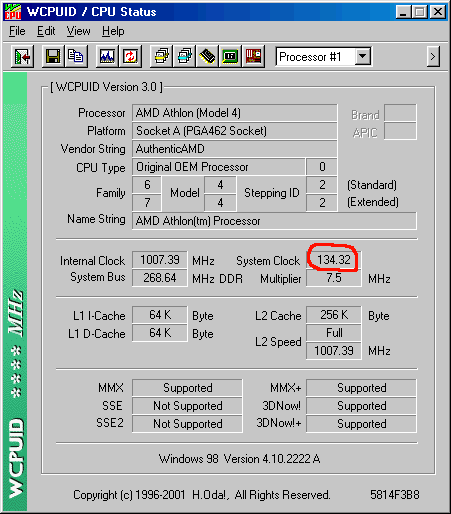Select the Processor #1 combo box field
Image resolution: width=451 pixels, height=514 pixels.
323,57
